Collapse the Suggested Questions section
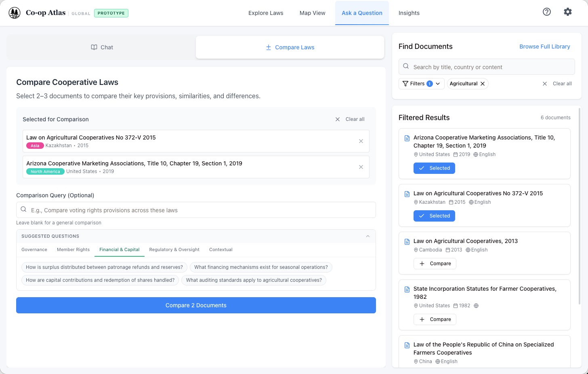The image size is (588, 374). tap(367, 236)
